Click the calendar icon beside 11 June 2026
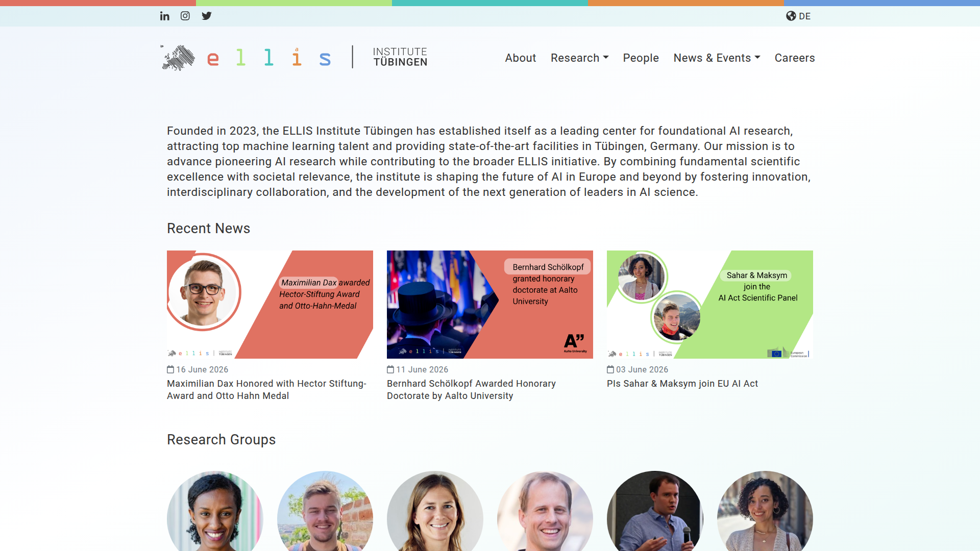This screenshot has width=980, height=551. click(390, 369)
